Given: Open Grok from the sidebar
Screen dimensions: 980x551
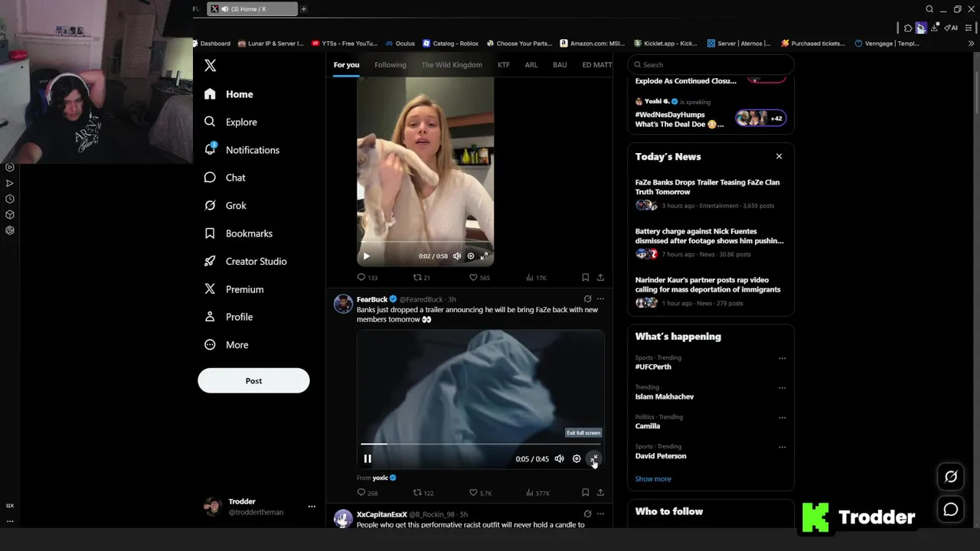Looking at the screenshot, I should [225, 205].
